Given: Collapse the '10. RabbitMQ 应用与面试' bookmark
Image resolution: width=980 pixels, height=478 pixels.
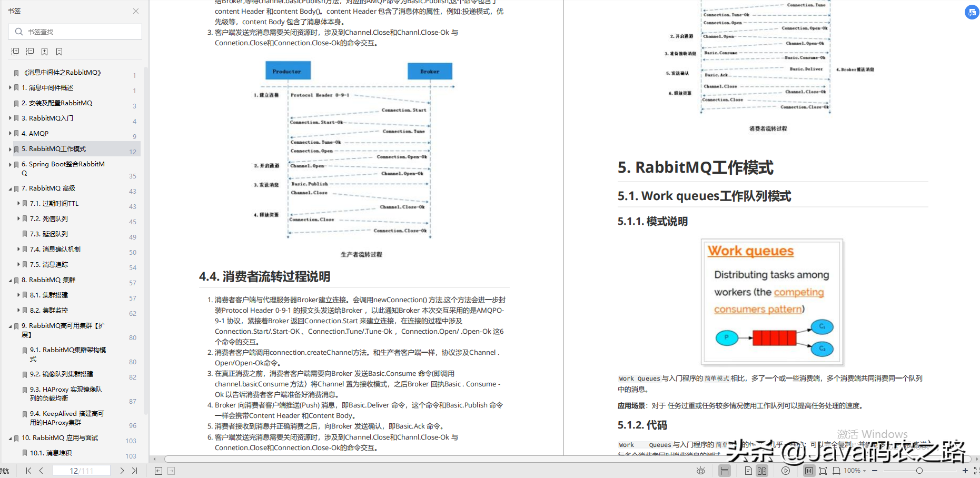Looking at the screenshot, I should coord(10,438).
